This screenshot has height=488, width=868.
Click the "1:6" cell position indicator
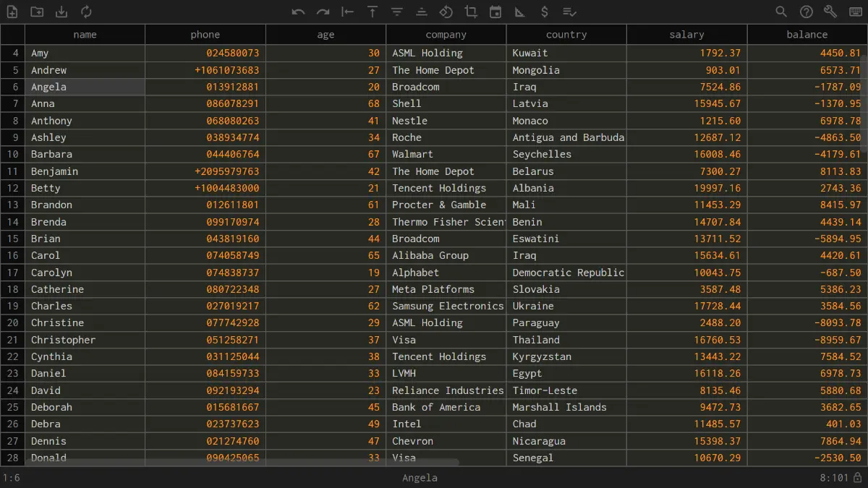click(x=12, y=478)
